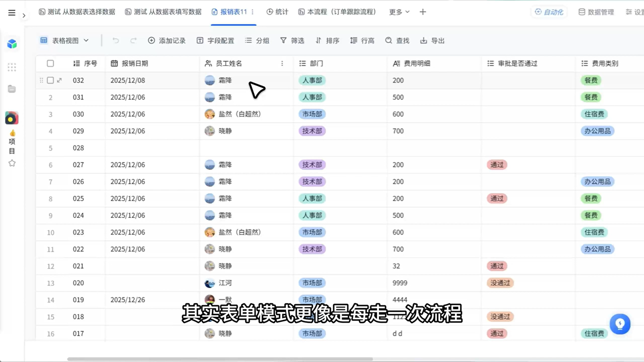Click avatar of 盐然（白超然）in row 030

pyautogui.click(x=210, y=114)
